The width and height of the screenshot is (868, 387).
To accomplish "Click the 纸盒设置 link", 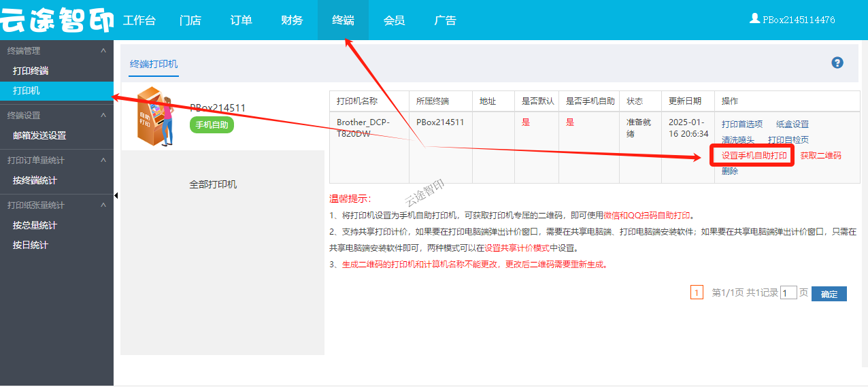I will click(x=792, y=124).
